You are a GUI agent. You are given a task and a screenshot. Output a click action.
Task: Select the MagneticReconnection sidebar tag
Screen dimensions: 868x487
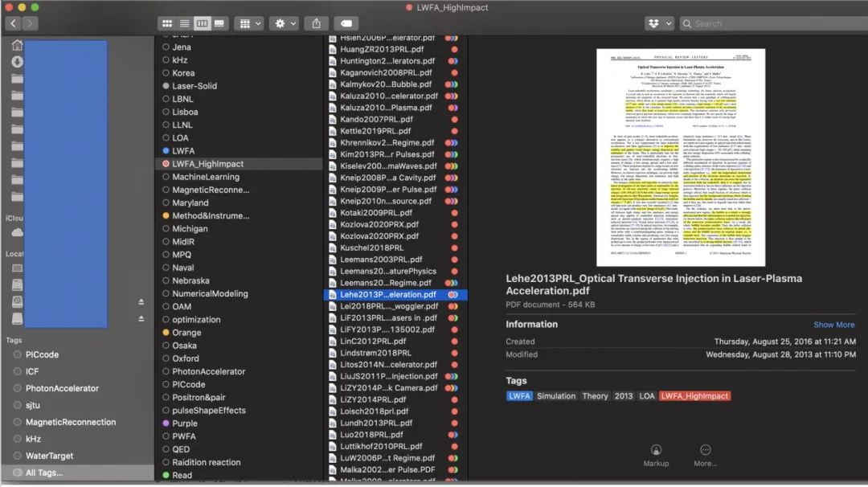pos(71,422)
